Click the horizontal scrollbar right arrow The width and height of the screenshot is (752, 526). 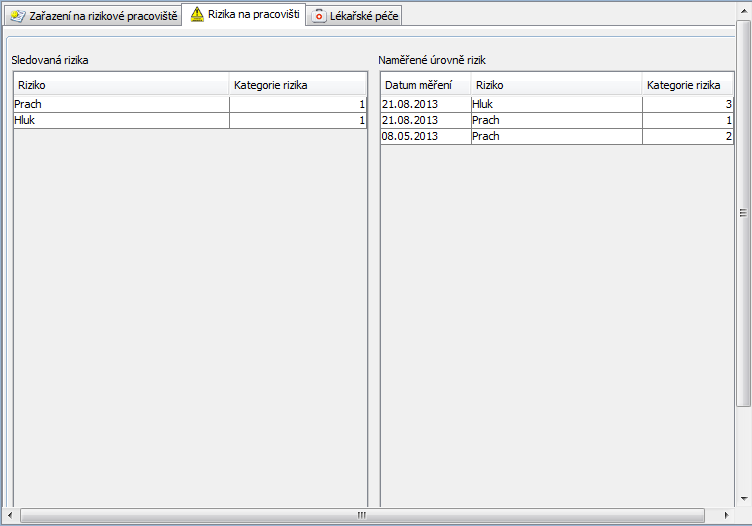(x=726, y=516)
